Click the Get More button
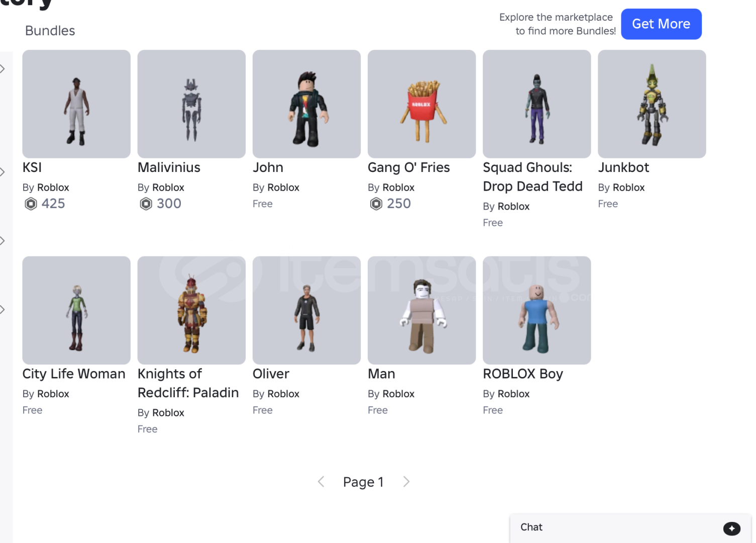 coord(661,24)
